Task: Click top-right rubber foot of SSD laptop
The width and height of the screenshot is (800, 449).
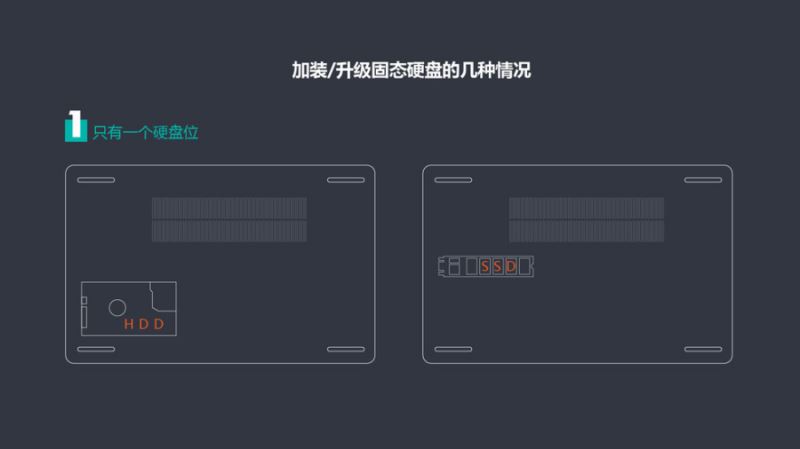Action: coord(703,180)
